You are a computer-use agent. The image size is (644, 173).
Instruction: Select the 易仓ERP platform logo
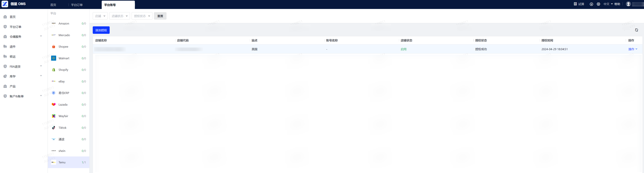click(x=53, y=93)
